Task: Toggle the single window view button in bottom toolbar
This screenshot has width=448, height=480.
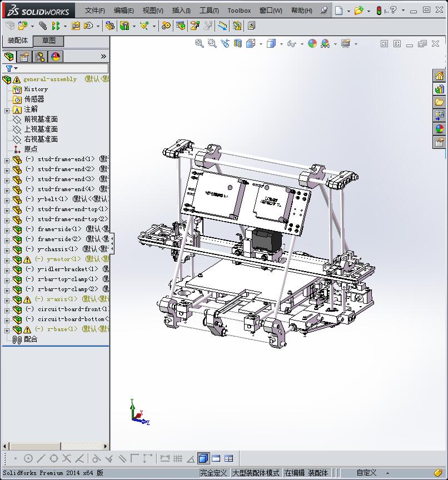Action: pyautogui.click(x=216, y=458)
